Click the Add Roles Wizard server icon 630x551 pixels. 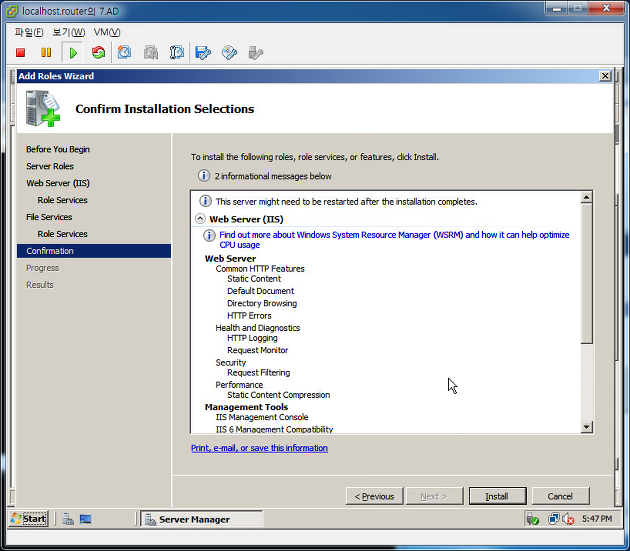43,109
